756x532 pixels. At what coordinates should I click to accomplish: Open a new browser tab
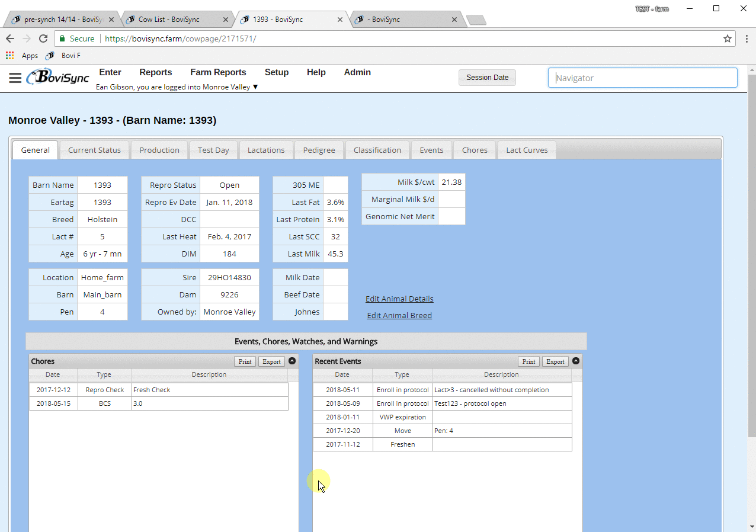tap(476, 20)
